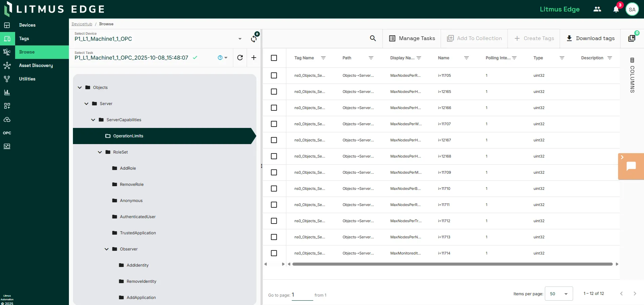Open the notifications bell

coord(616,9)
